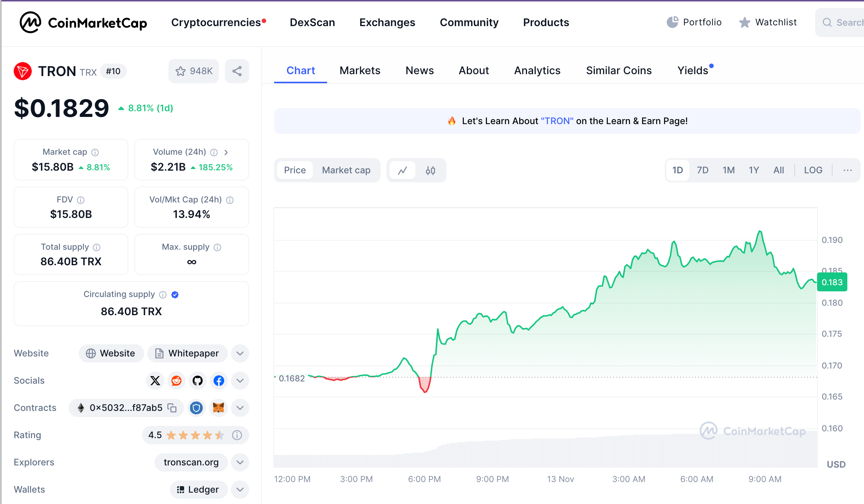Screen dimensions: 864x504
Task: Switch to the Markets tab
Action: pos(360,71)
